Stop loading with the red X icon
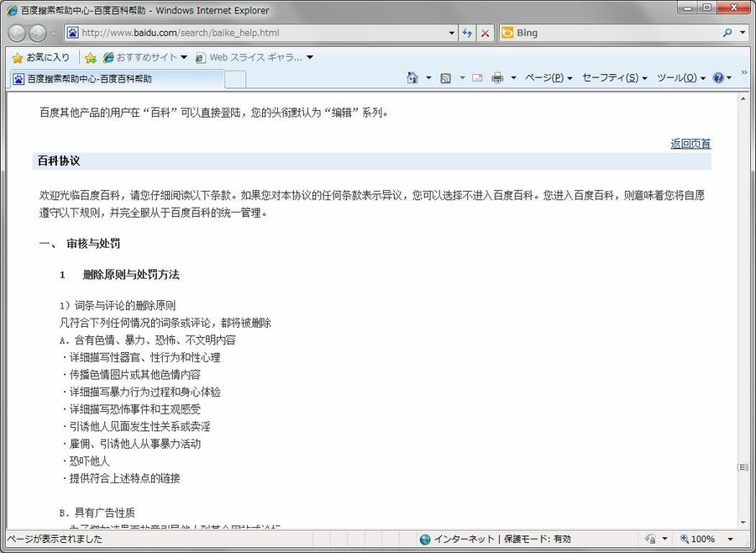 tap(485, 34)
